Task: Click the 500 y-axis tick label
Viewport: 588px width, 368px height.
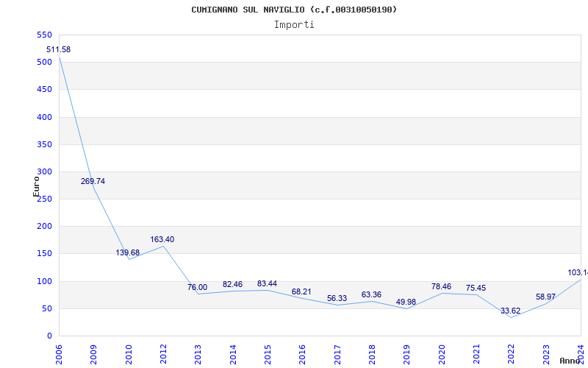Action: [44, 63]
